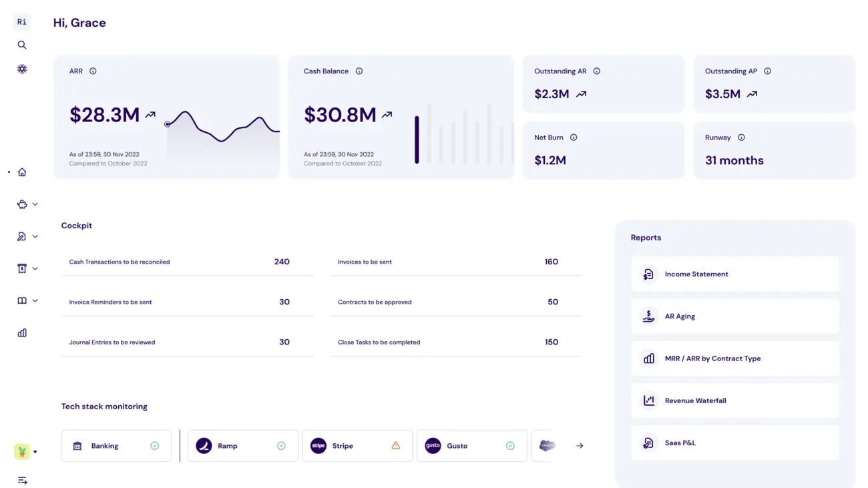Click the Stripe warning triangle icon
This screenshot has width=868, height=488.
point(396,446)
